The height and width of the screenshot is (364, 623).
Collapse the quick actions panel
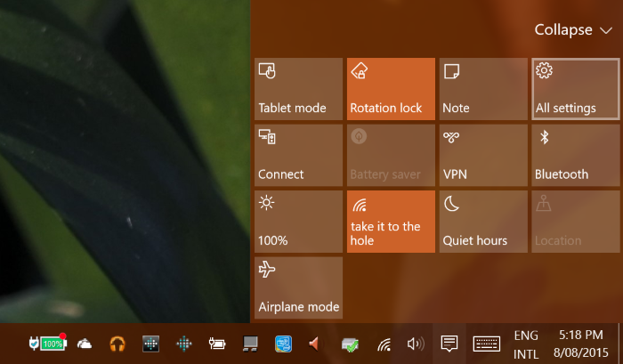click(573, 29)
